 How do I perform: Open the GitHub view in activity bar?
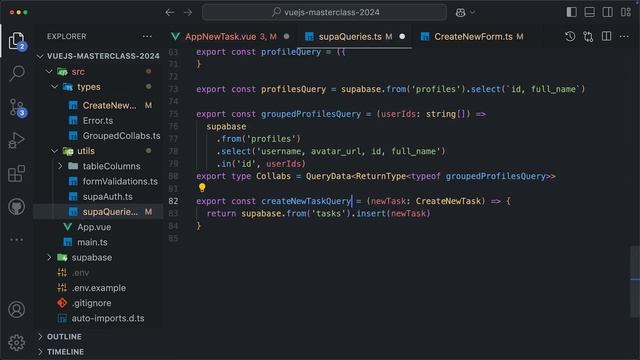(16, 207)
